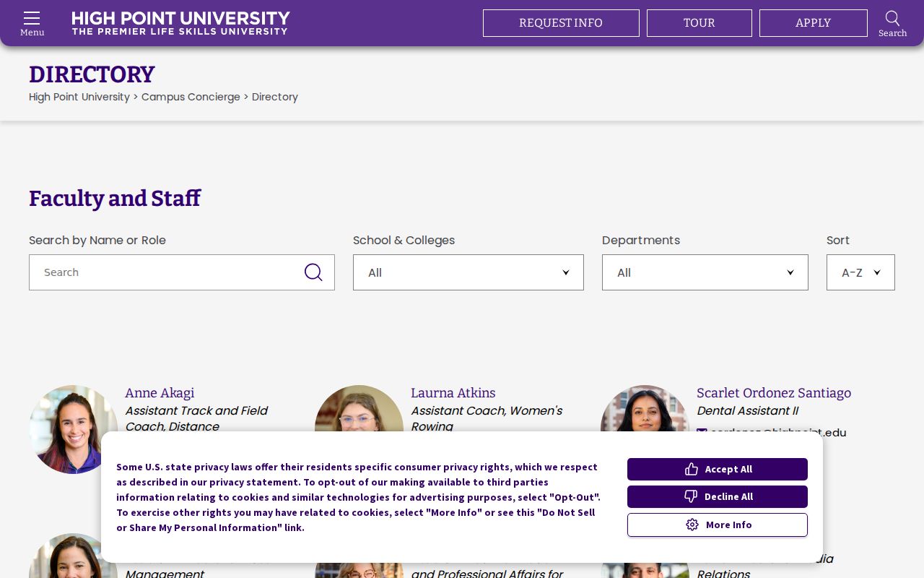Click the Tour button
Screen dimensions: 924x578
click(x=699, y=23)
